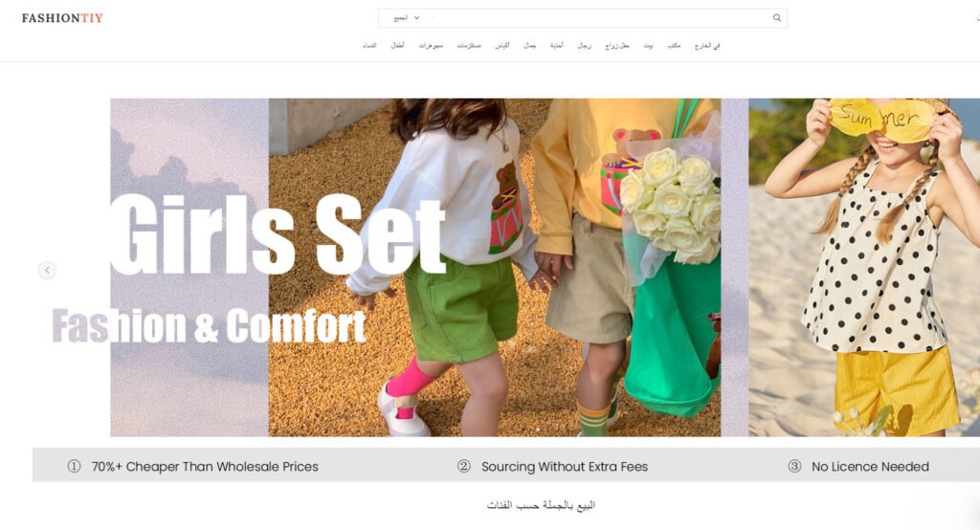Open the جمال (Beauty) category menu
The height and width of the screenshot is (530, 980).
(530, 46)
